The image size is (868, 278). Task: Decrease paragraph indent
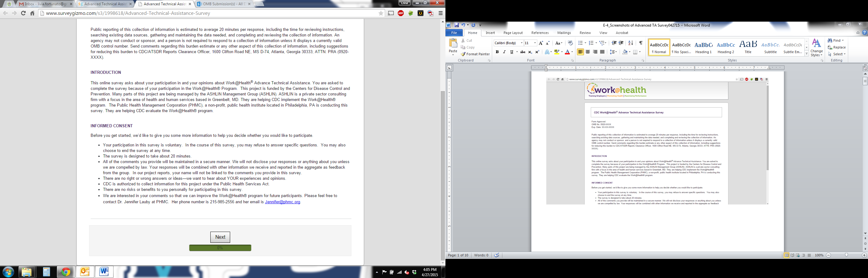click(x=614, y=43)
